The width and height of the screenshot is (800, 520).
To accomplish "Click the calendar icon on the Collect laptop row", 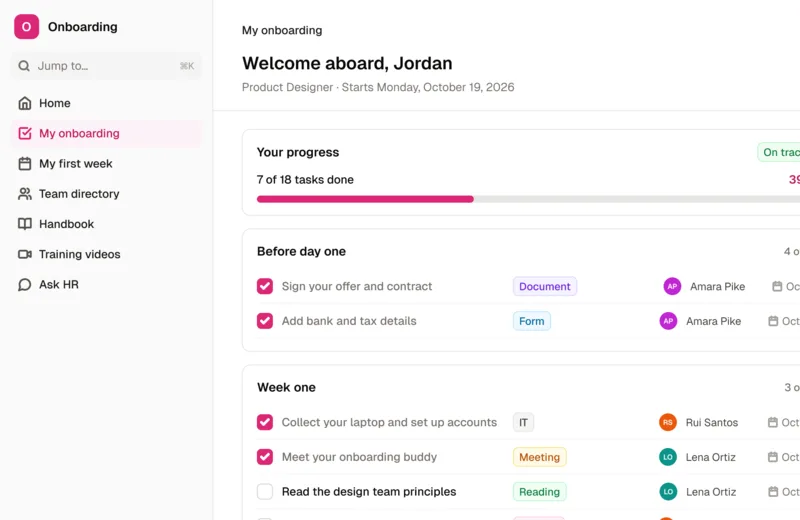I will (772, 423).
